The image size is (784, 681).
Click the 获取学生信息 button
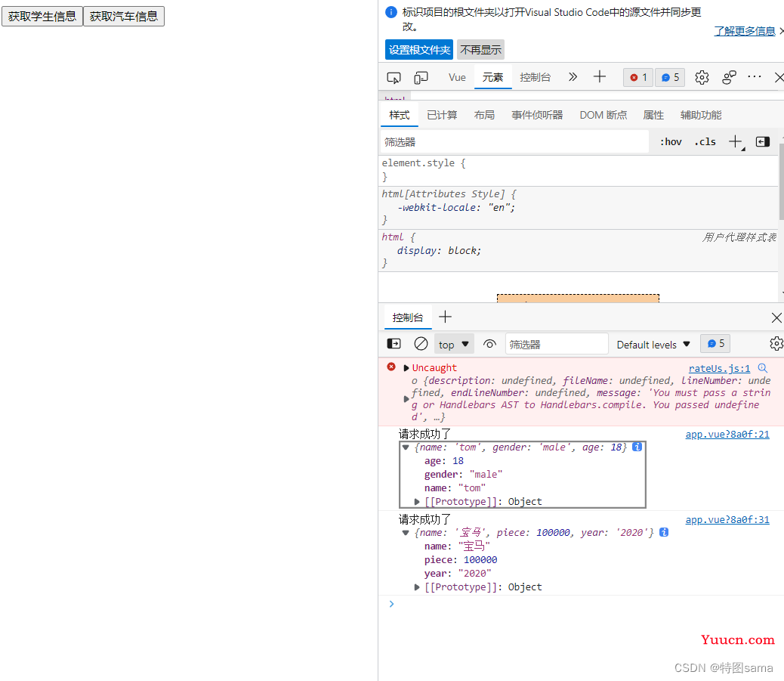pos(42,16)
